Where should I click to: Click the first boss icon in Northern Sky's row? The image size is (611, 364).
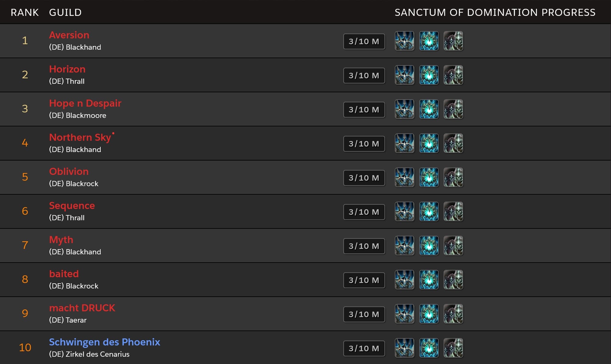click(405, 143)
